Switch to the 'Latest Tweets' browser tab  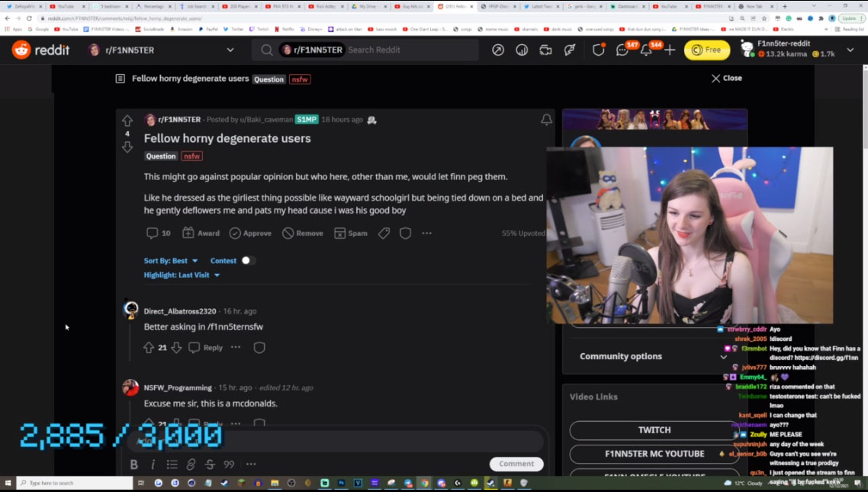point(542,6)
